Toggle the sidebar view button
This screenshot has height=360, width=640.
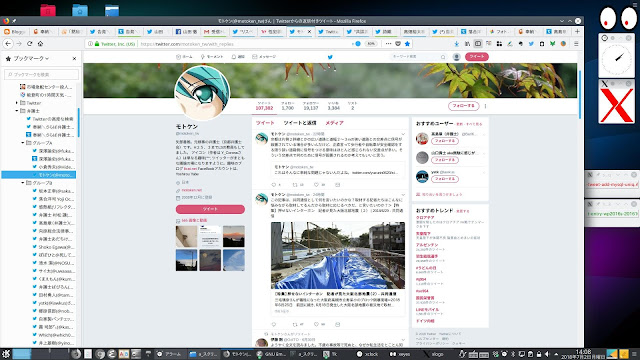(478, 44)
